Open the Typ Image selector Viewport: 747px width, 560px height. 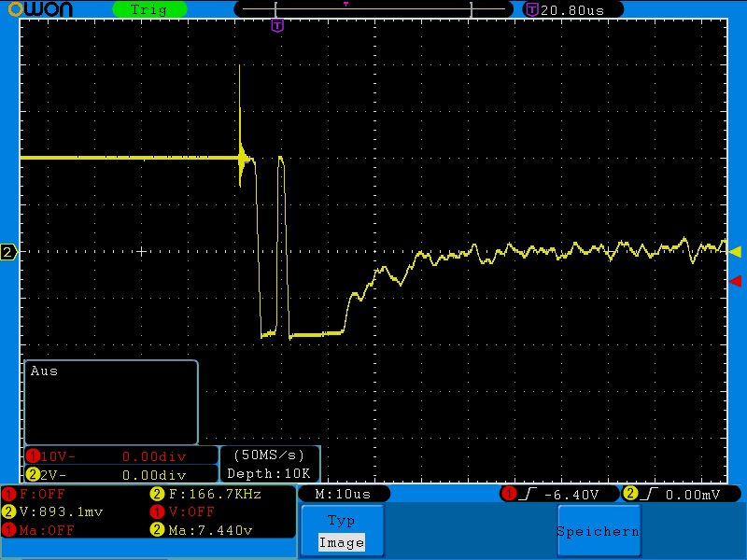tap(341, 531)
